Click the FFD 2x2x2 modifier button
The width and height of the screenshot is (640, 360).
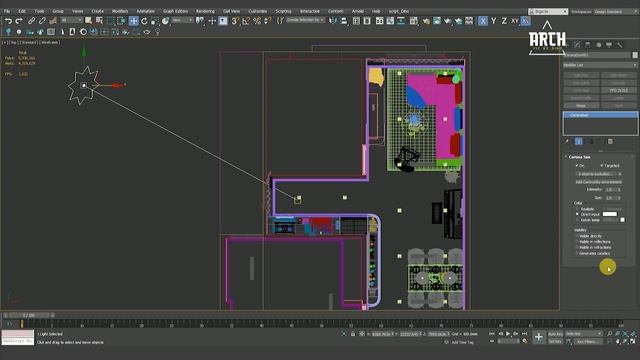point(619,90)
